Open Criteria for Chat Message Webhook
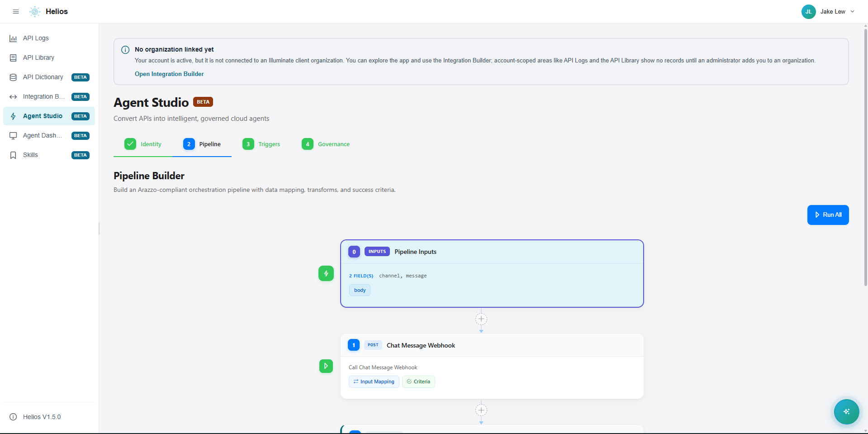This screenshot has height=434, width=868. 418,382
